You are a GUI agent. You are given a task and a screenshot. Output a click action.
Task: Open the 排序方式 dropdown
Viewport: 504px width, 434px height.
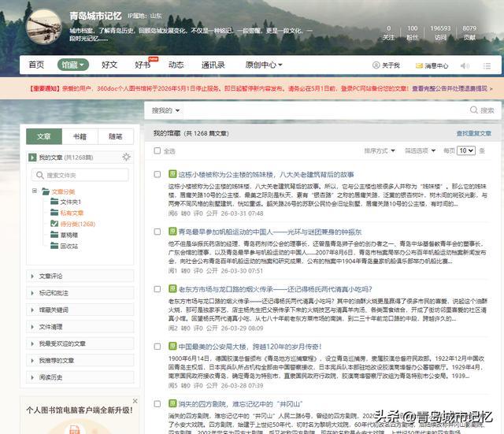[x=380, y=150]
